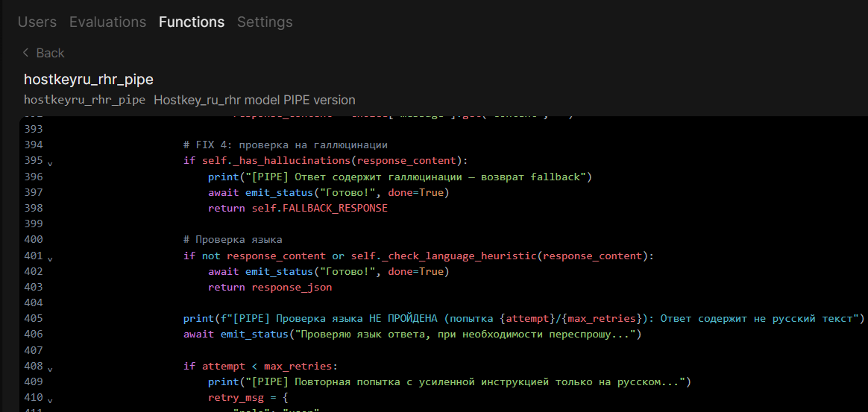The height and width of the screenshot is (412, 868).
Task: Click line number 394 in the gutter
Action: (x=34, y=145)
